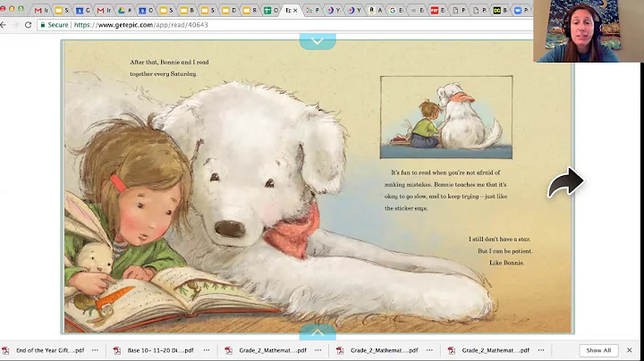Close the downloads bar
This screenshot has height=361, width=644.
tap(629, 350)
